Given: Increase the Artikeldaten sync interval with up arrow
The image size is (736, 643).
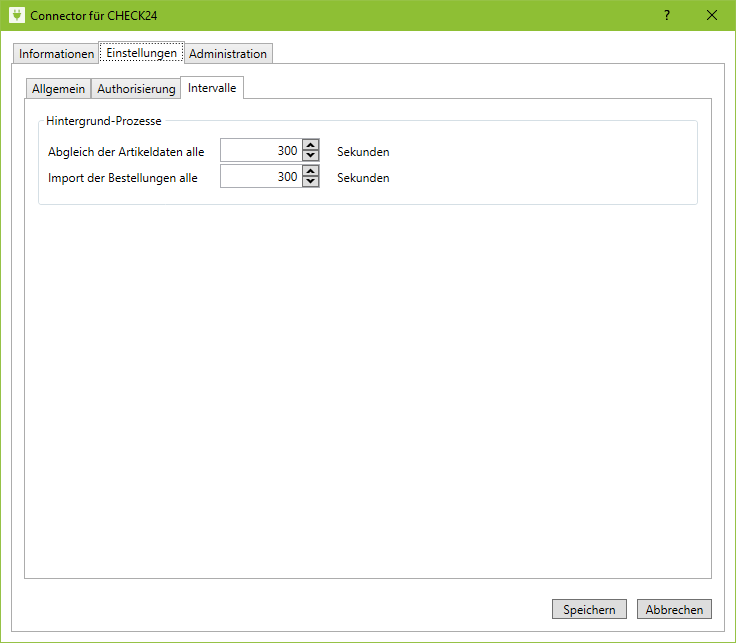Looking at the screenshot, I should pos(310,146).
